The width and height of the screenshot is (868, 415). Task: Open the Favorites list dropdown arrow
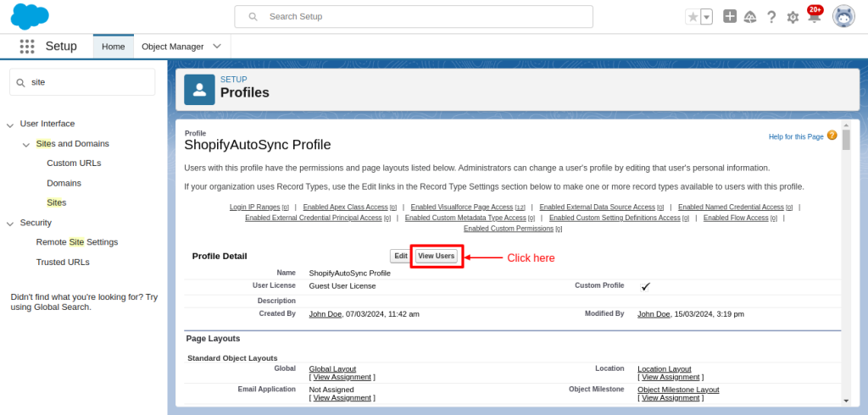tap(706, 17)
